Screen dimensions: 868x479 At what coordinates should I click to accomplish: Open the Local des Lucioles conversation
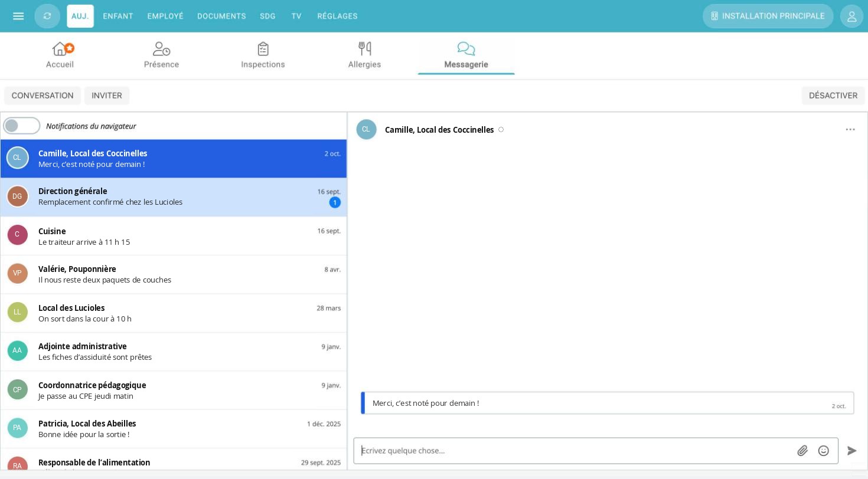(174, 313)
